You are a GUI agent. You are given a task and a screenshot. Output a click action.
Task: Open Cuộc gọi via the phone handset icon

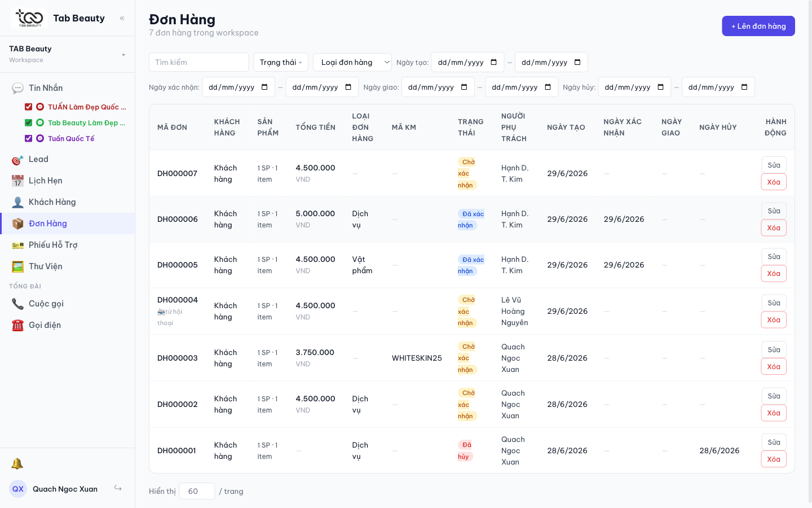(x=17, y=304)
